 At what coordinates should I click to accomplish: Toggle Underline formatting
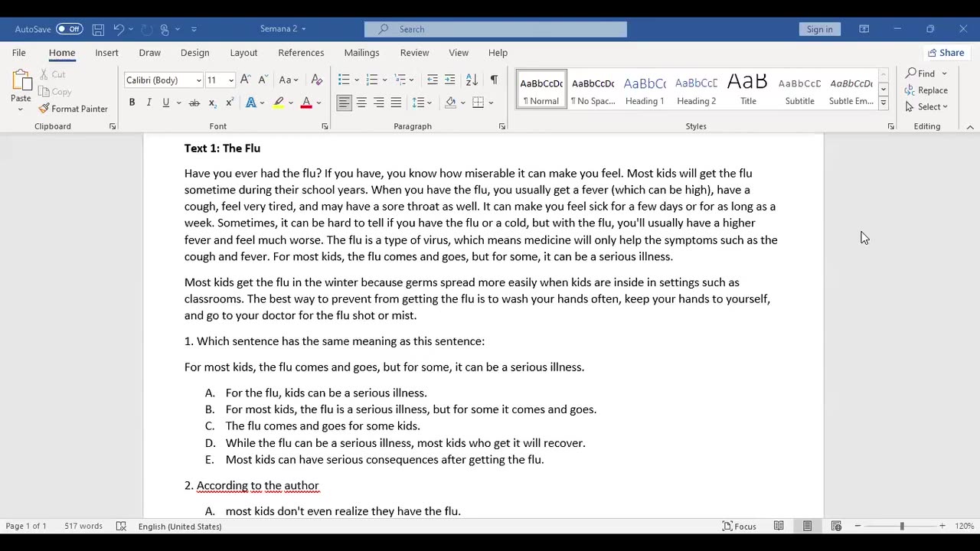[165, 103]
